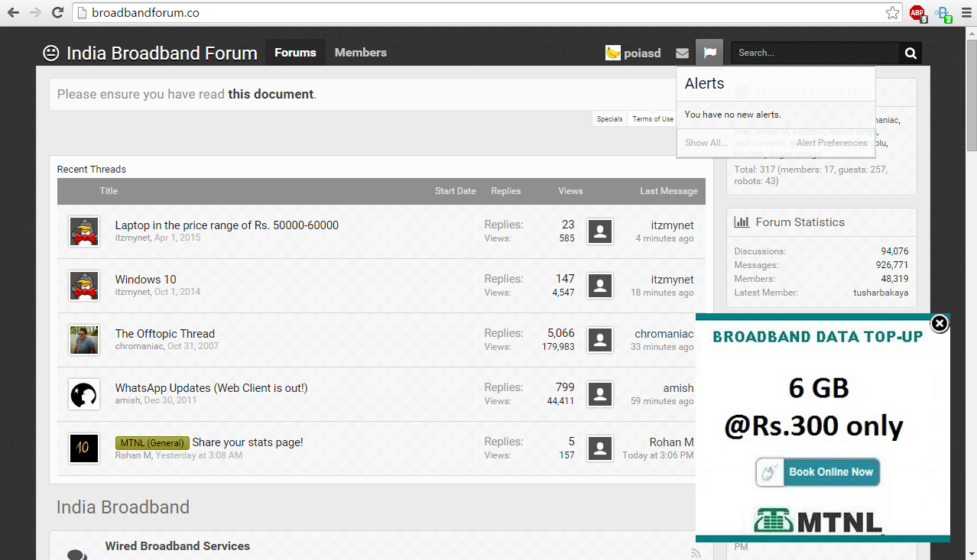This screenshot has height=560, width=977.
Task: Click the Adblock Plus extension icon
Action: point(917,13)
